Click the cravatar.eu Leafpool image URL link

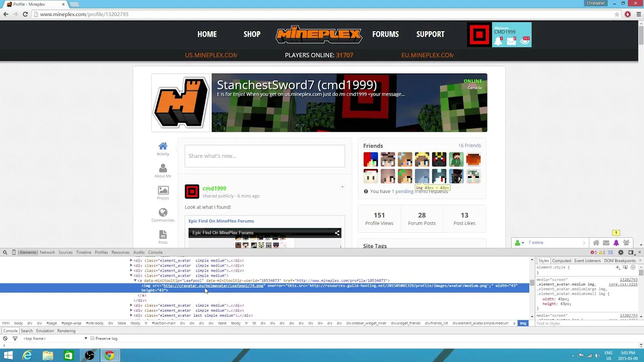click(x=213, y=286)
